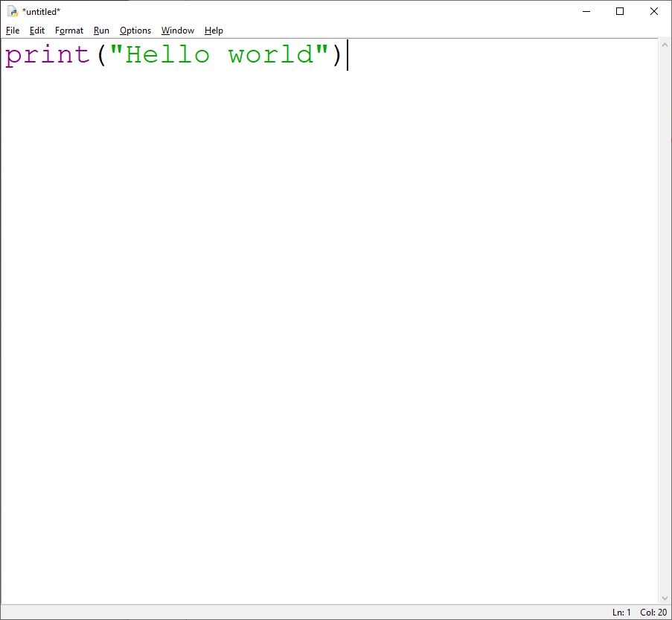
Task: Open the Window menu
Action: coord(178,31)
